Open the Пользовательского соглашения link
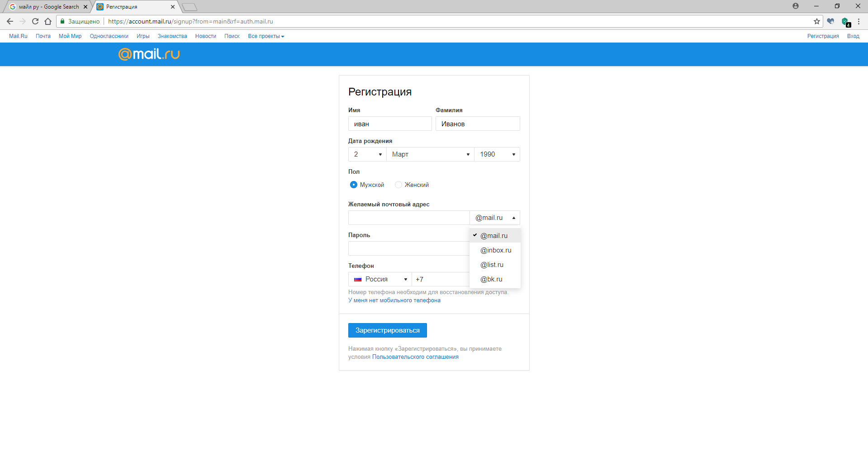 [415, 357]
